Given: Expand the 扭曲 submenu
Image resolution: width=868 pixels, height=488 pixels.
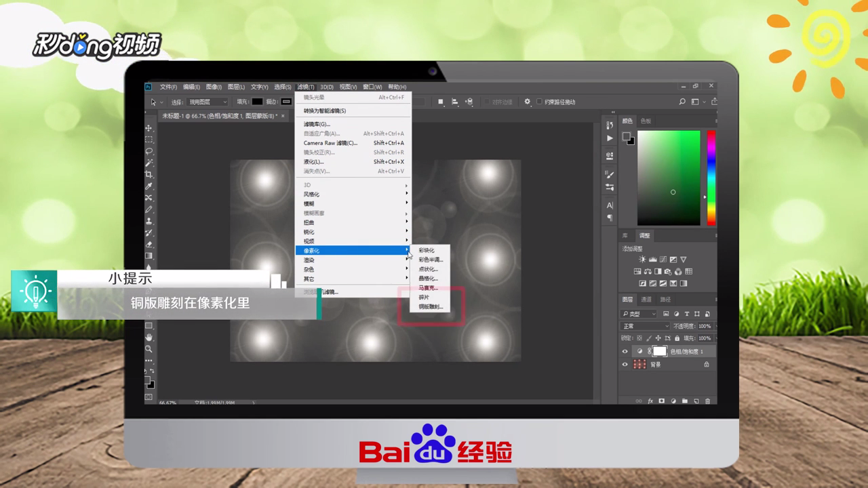Looking at the screenshot, I should point(353,222).
